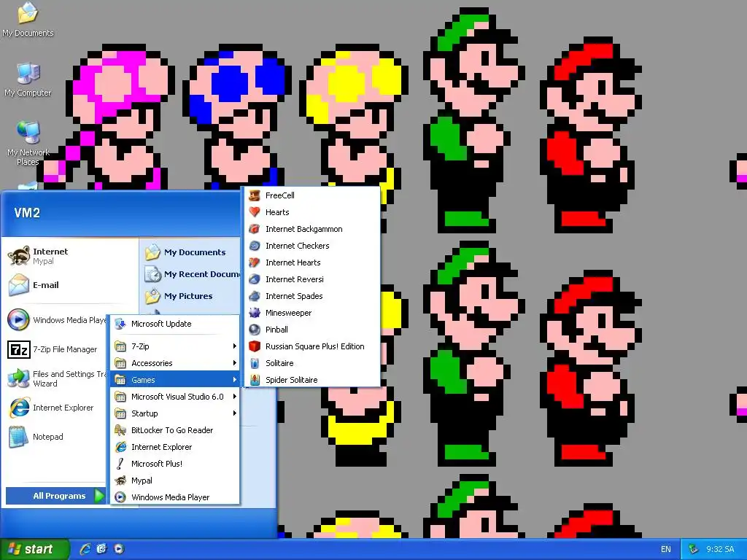Open BitLocker To Go Reader icon
This screenshot has width=747, height=560.
(x=120, y=430)
